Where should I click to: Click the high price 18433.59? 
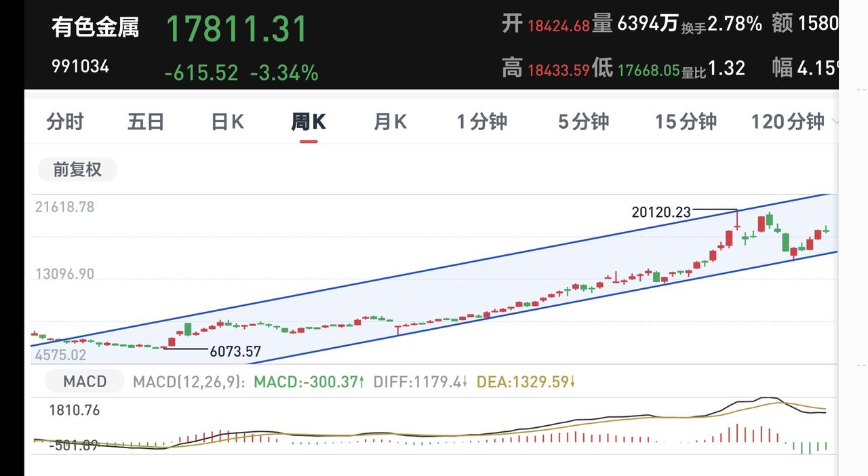point(559,69)
